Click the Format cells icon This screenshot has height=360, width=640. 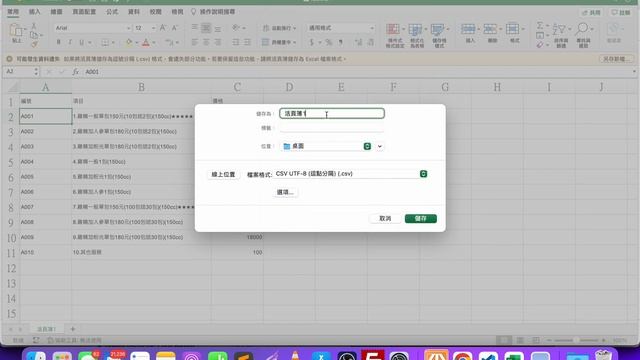click(x=512, y=29)
